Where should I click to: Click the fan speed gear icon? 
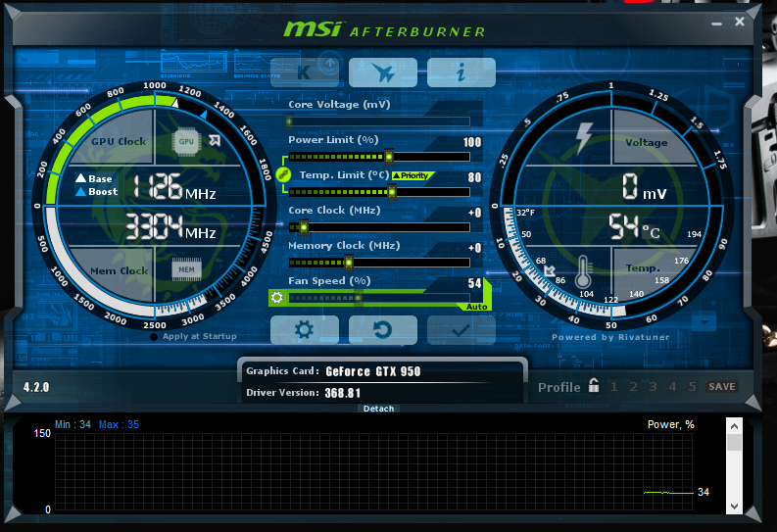(277, 297)
